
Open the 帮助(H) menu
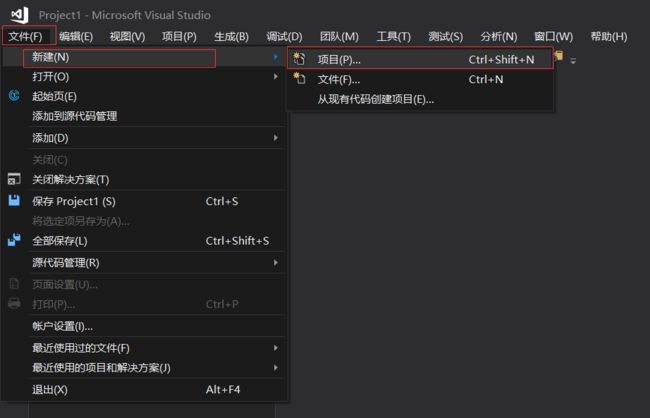click(x=609, y=36)
